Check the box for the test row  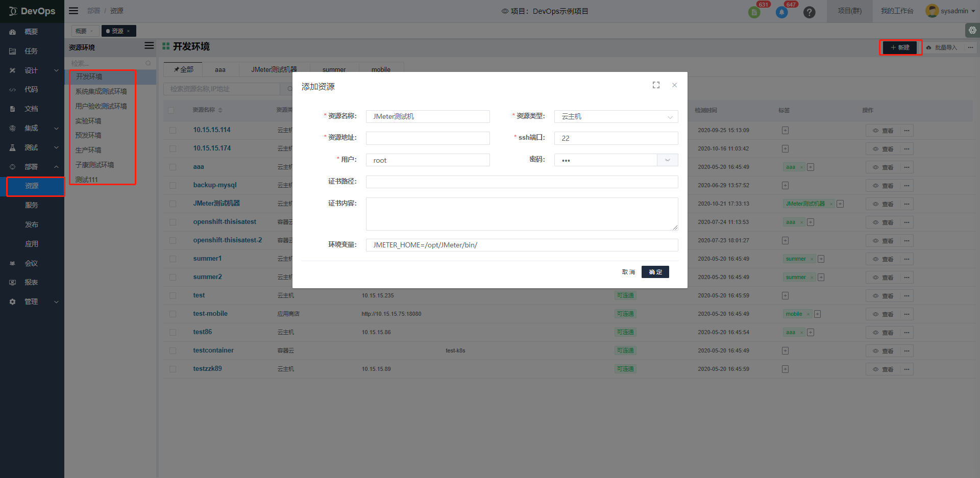click(x=173, y=296)
